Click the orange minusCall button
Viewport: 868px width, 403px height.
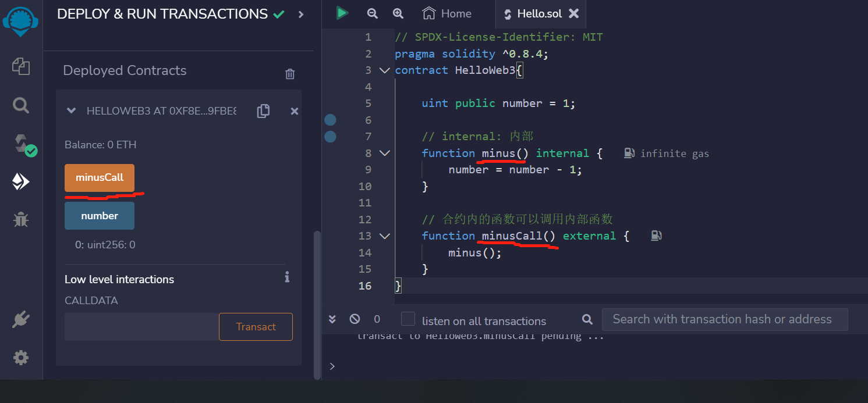pyautogui.click(x=100, y=177)
